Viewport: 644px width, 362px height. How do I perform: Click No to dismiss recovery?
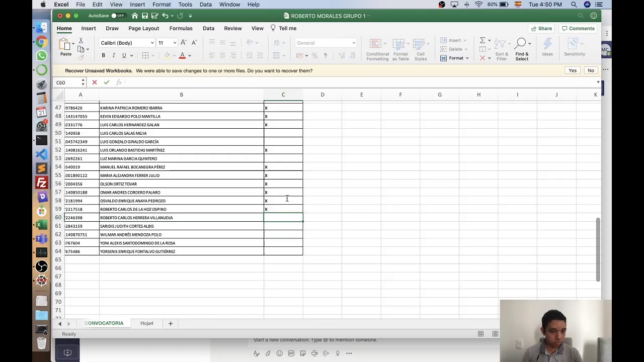tap(591, 70)
